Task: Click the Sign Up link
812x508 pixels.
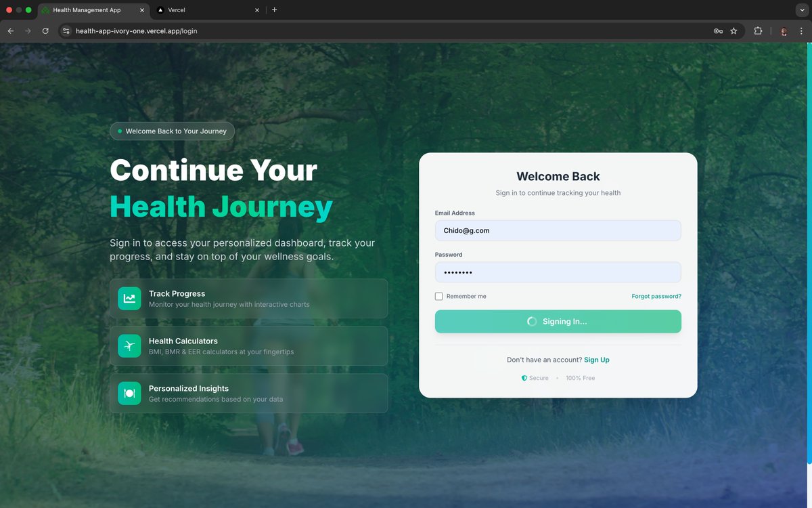Action: [596, 360]
